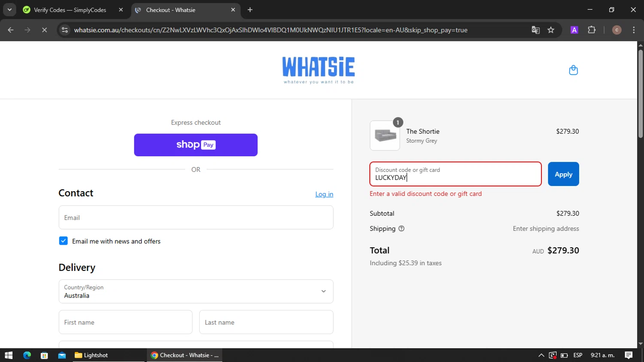Click the 'Including $25.39 in taxes' text

[x=406, y=263]
